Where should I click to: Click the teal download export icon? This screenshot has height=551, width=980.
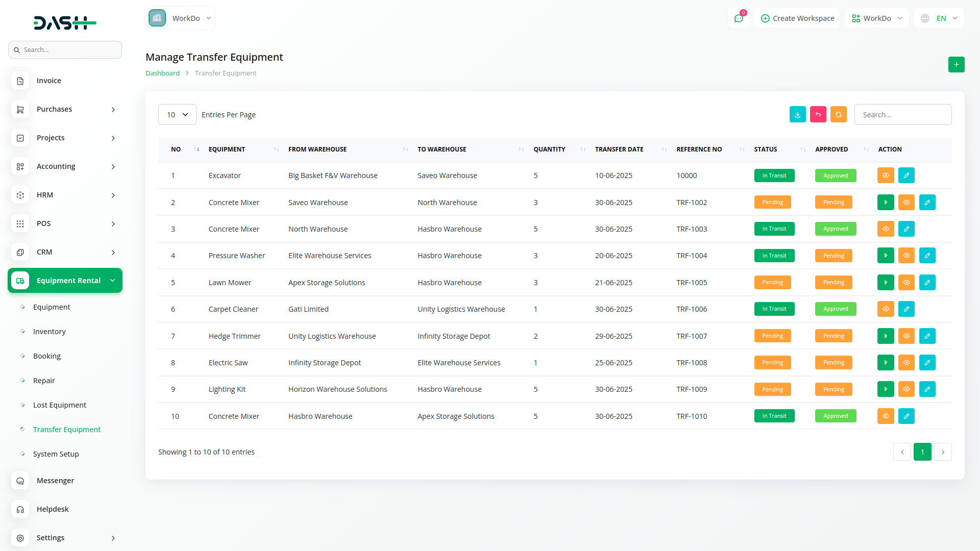tap(797, 115)
